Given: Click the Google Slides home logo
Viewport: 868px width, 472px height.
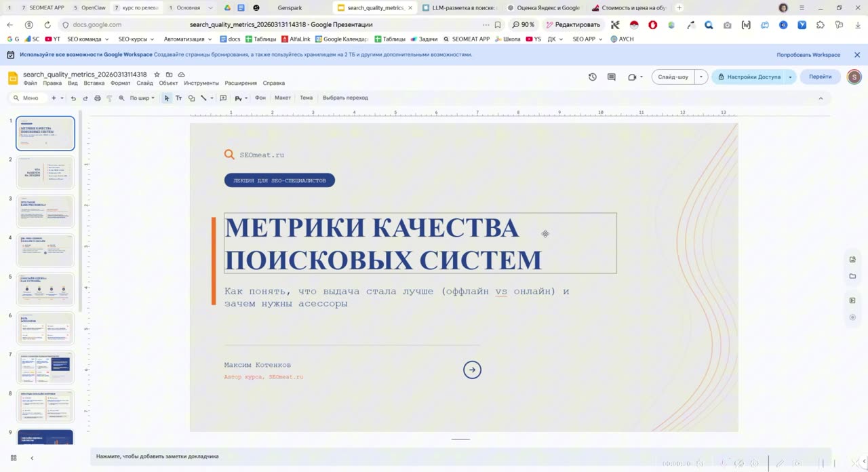Looking at the screenshot, I should (x=13, y=78).
